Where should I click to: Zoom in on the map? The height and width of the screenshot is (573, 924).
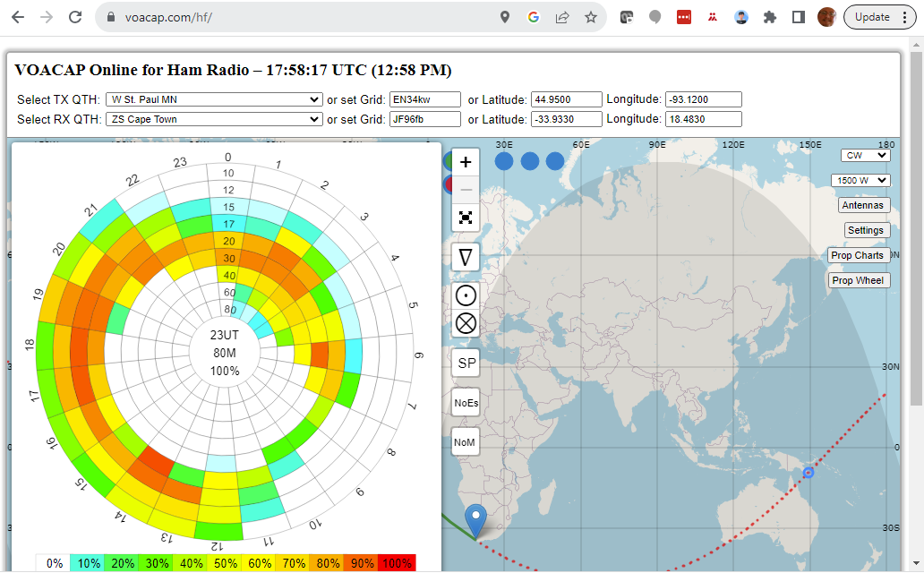pyautogui.click(x=465, y=162)
